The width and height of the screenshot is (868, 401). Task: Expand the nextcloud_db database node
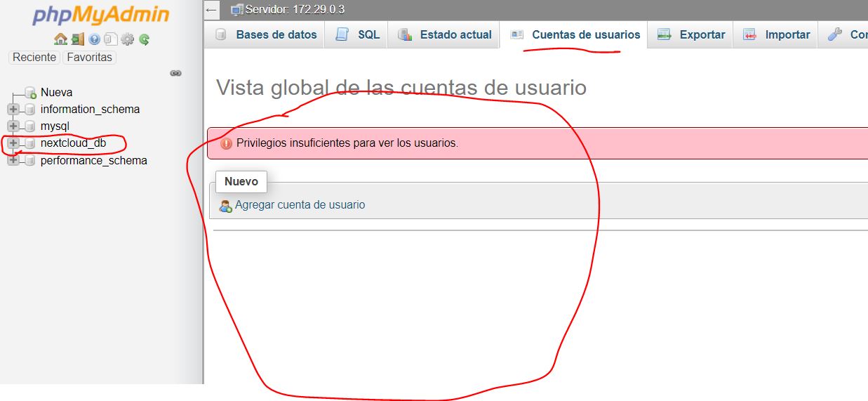[13, 143]
